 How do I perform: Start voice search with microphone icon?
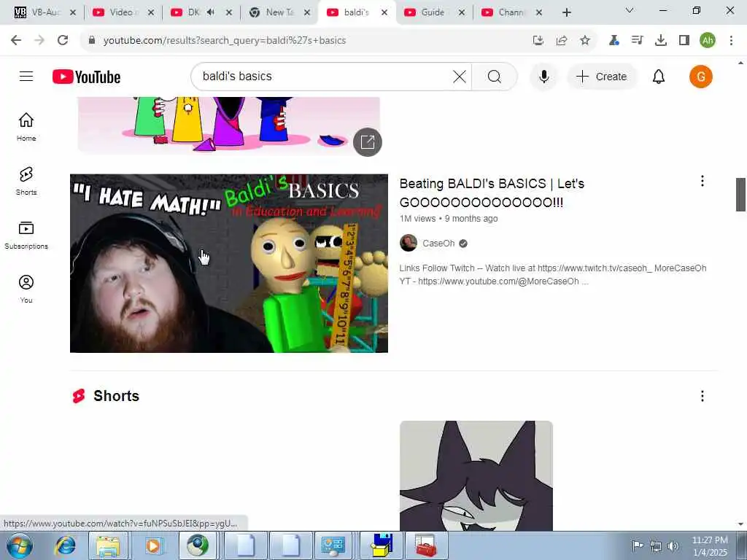point(543,76)
